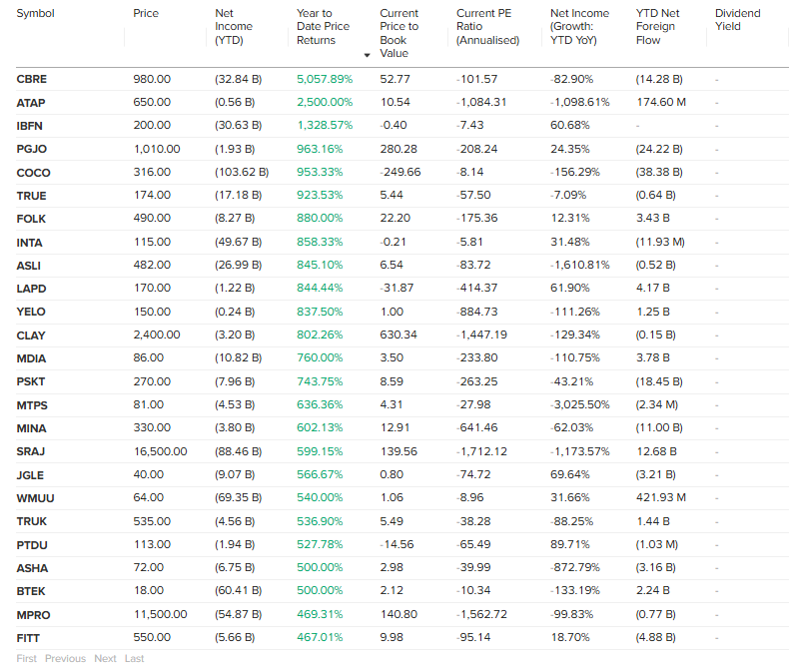Click Current Price to Book Value header
The width and height of the screenshot is (792, 672).
[x=398, y=33]
